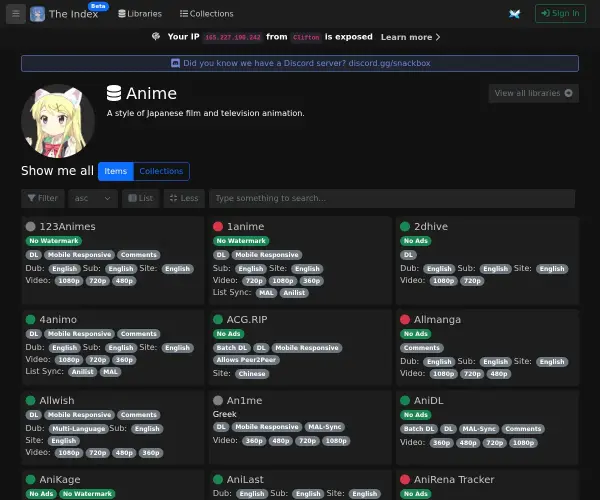This screenshot has height=500, width=600.
Task: Focus the Type something to search field
Action: [392, 198]
